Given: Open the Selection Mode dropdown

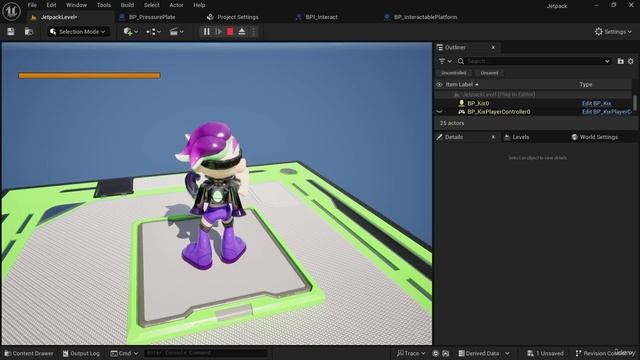Looking at the screenshot, I should pos(78,31).
